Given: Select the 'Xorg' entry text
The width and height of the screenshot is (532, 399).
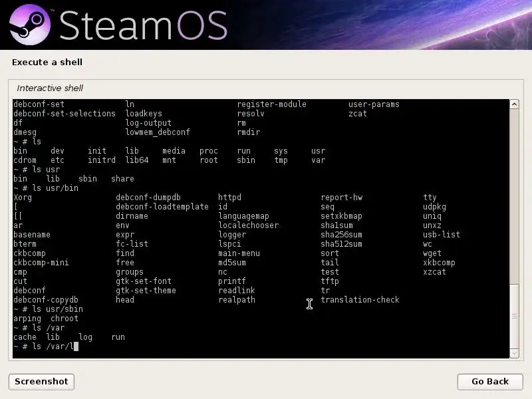Looking at the screenshot, I should click(23, 198).
